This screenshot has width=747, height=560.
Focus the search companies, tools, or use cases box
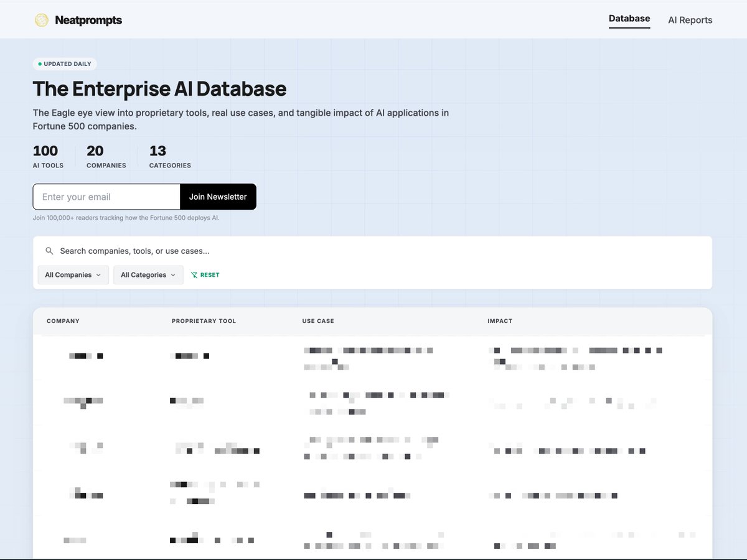click(x=372, y=251)
